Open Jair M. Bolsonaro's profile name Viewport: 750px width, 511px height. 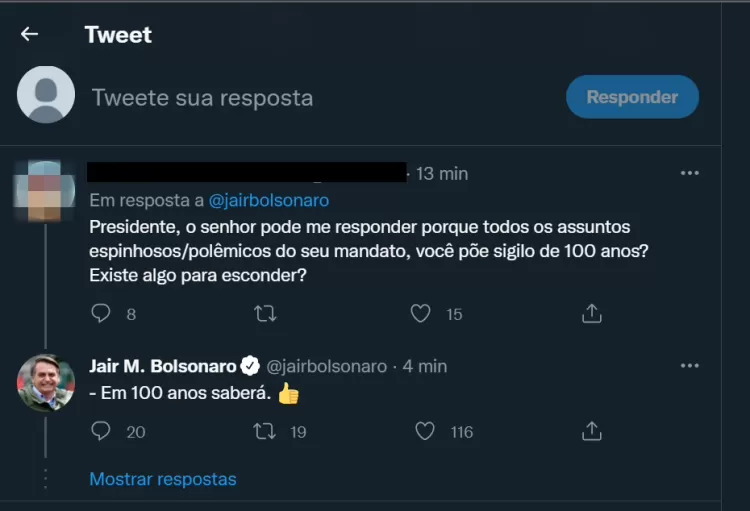[163, 366]
